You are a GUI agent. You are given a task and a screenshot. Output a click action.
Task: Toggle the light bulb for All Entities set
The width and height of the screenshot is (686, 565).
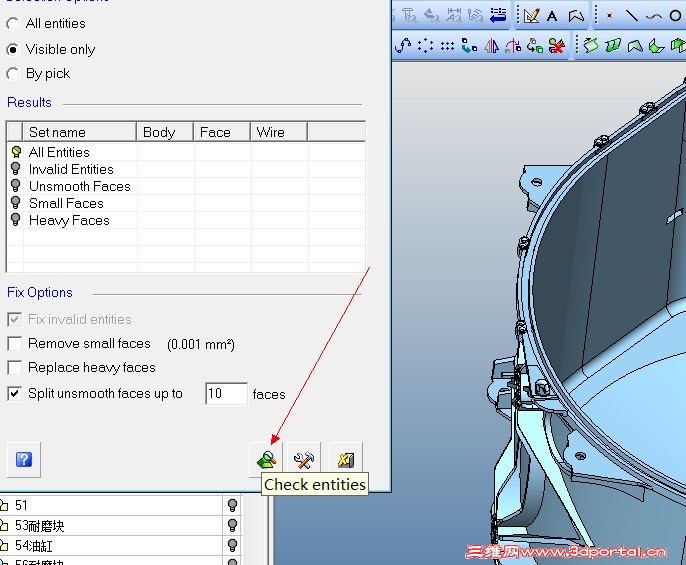[16, 152]
